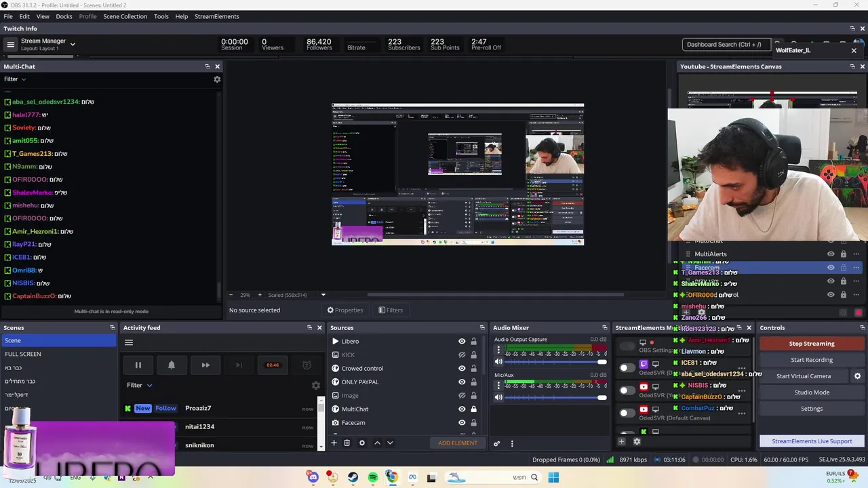Open Chrome from the taskbar
Viewport: 868px width, 488px height.
tap(392, 477)
